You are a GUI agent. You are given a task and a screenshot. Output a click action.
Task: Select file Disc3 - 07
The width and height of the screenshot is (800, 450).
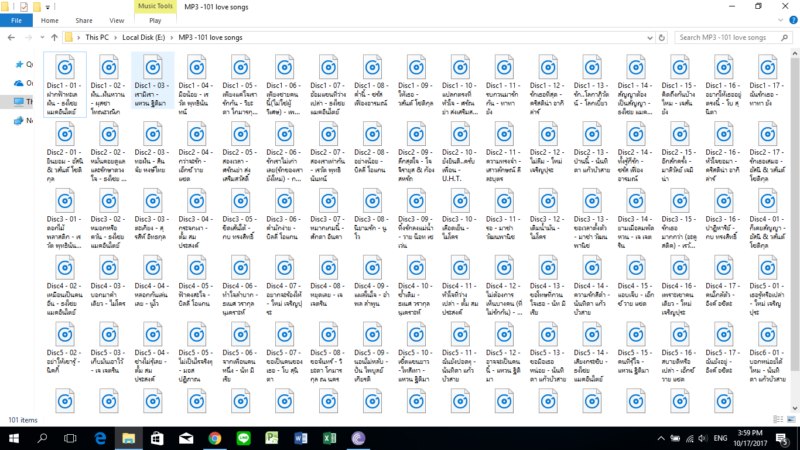tap(328, 214)
